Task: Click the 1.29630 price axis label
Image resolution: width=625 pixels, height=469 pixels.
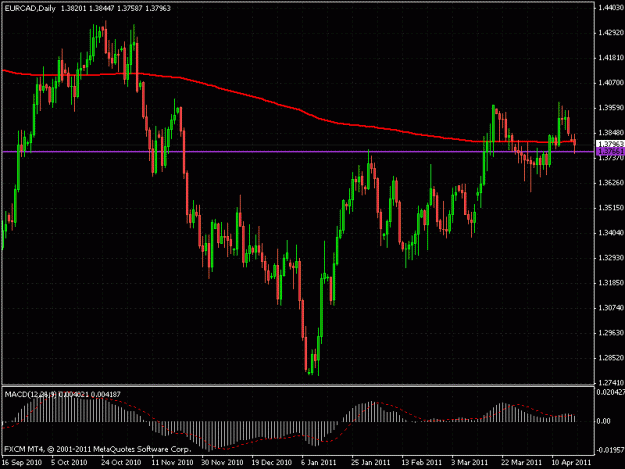Action: click(611, 333)
